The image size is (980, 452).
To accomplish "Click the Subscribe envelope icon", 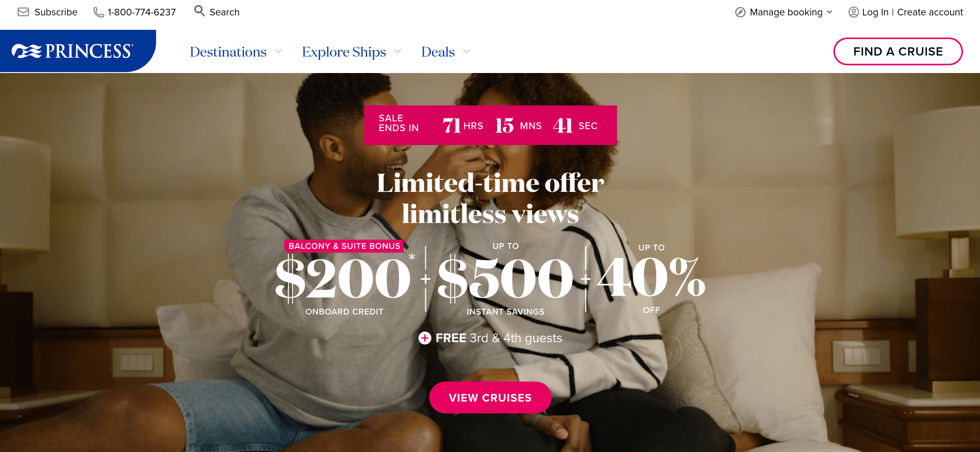I will coord(23,12).
